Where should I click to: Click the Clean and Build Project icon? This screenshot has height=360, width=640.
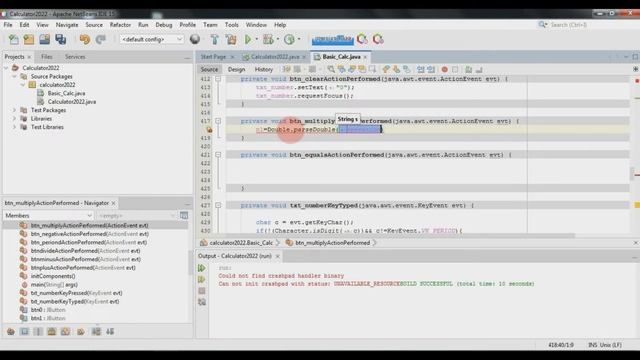(231, 39)
